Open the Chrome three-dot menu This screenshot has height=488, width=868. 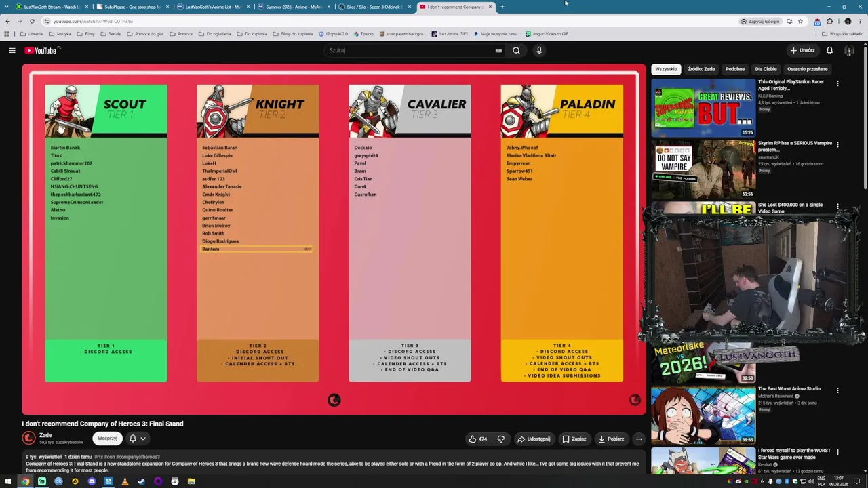tap(861, 21)
